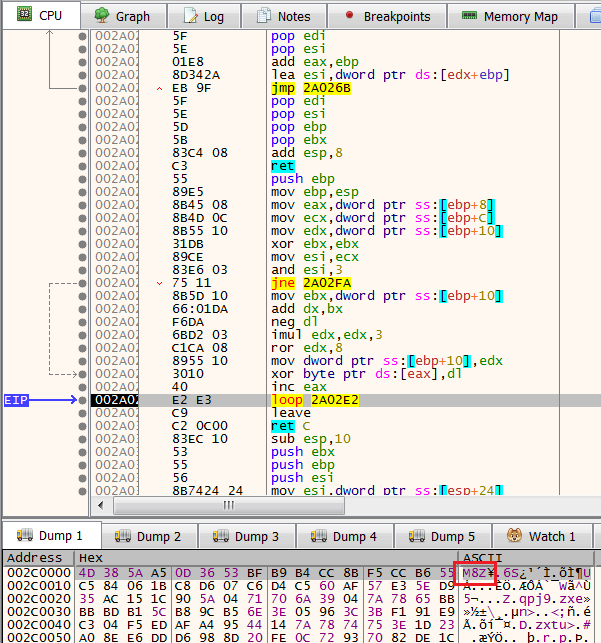This screenshot has height=643, width=601.
Task: Click the Dump 1 memory icon
Action: 25,535
